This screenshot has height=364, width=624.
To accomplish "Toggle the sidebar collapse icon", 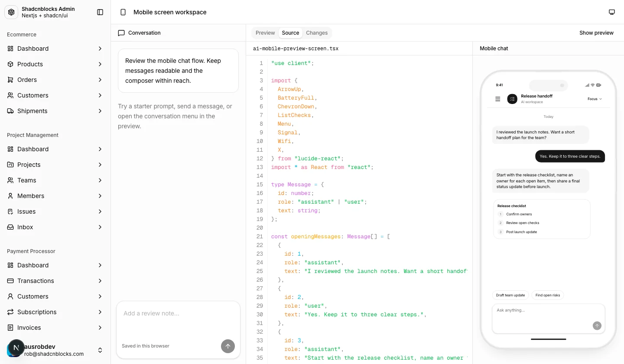I will [100, 12].
